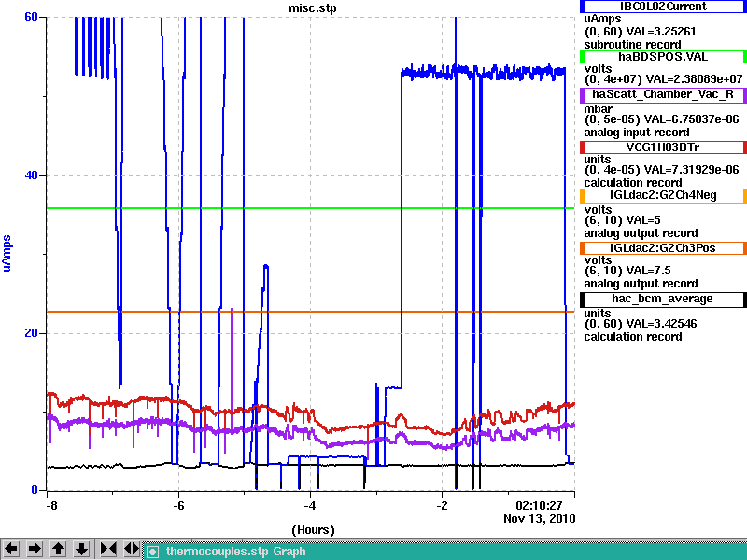Click the diamond zoom-out time button

click(x=132, y=549)
